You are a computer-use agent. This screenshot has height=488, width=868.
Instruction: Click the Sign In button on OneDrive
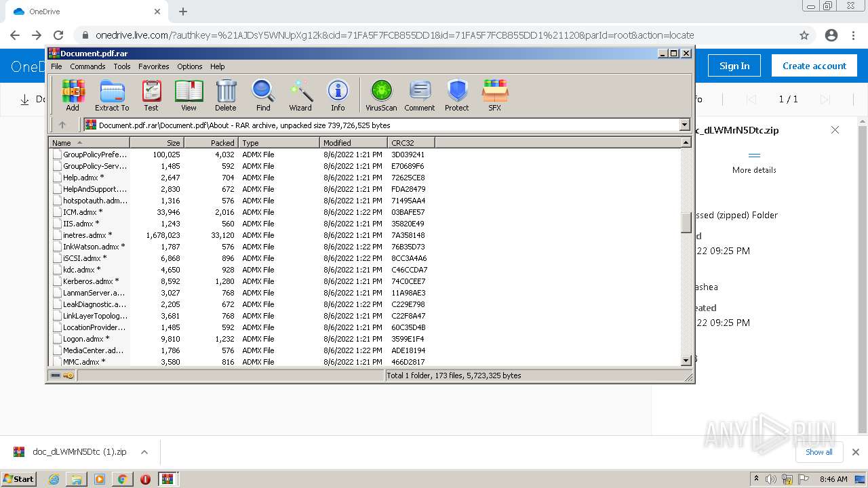coord(734,66)
